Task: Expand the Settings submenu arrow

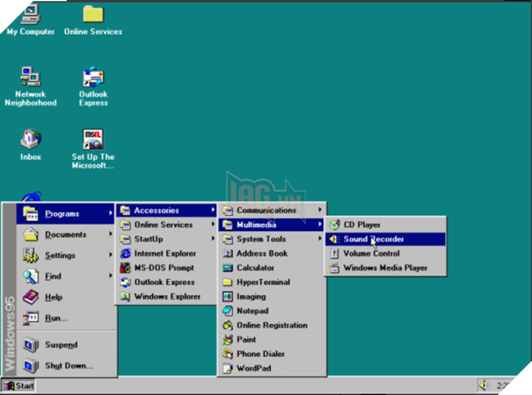Action: [x=111, y=255]
